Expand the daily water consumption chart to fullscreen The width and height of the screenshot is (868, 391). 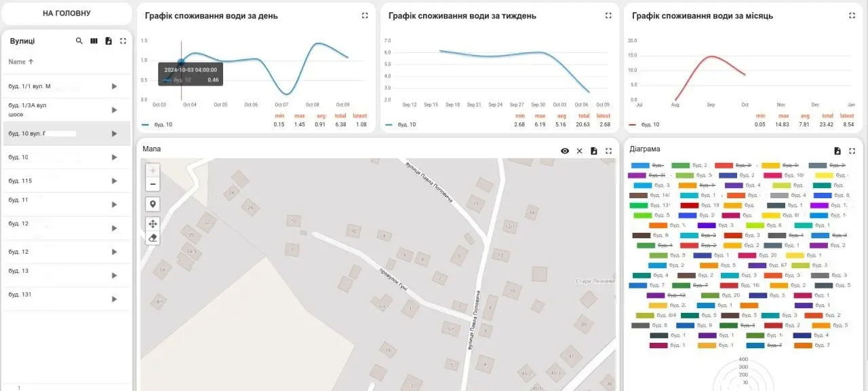coord(365,16)
